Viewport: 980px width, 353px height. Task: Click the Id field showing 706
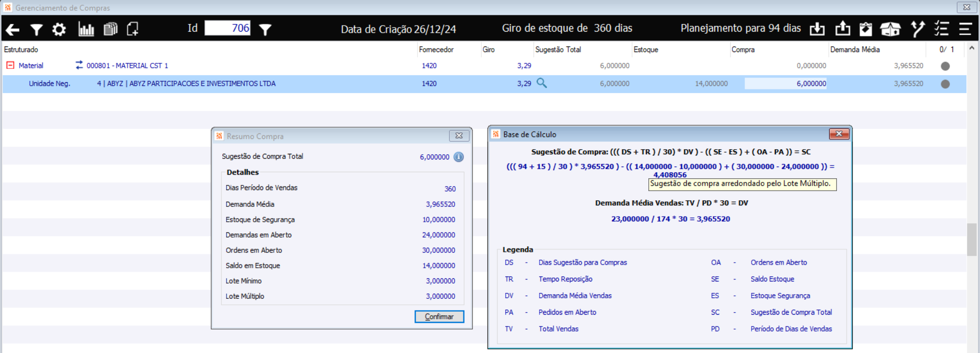pos(227,28)
